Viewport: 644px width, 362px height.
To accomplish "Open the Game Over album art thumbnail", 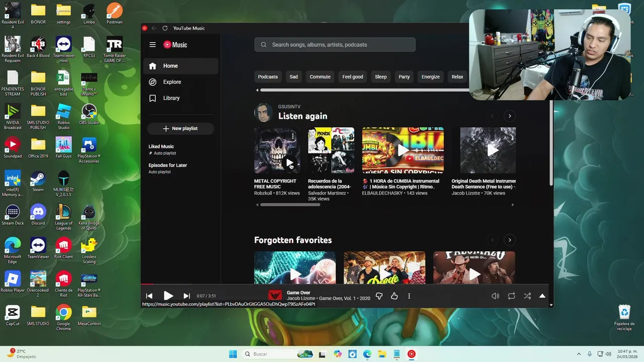I will [x=275, y=296].
